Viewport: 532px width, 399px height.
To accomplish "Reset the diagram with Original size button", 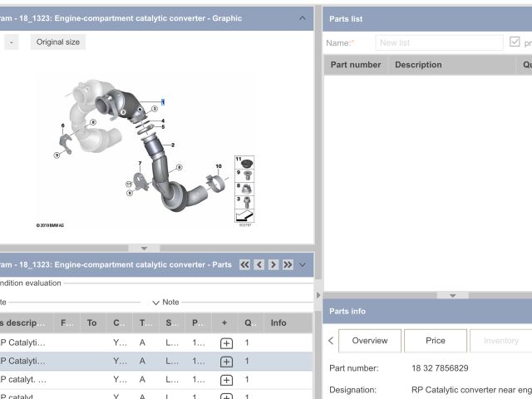I will coord(58,42).
